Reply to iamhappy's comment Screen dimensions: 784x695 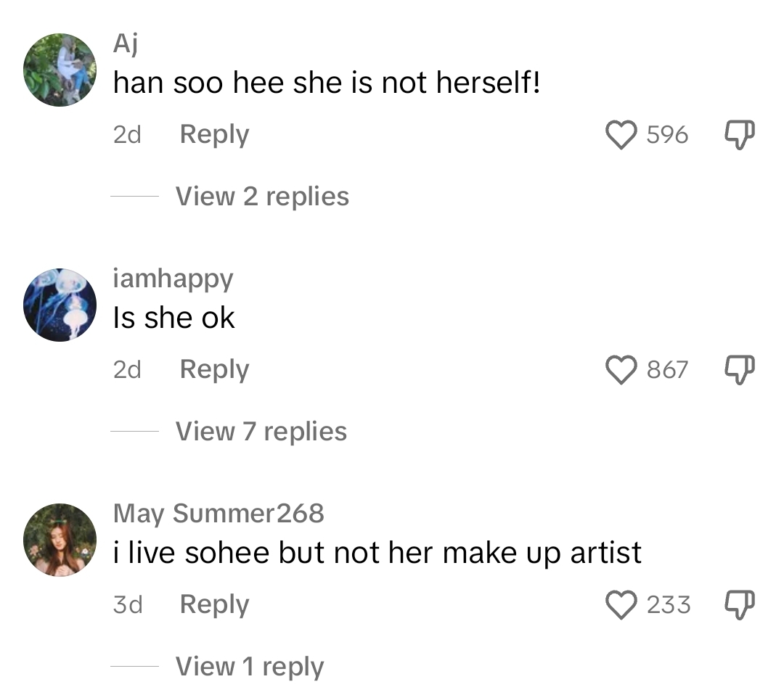point(213,369)
